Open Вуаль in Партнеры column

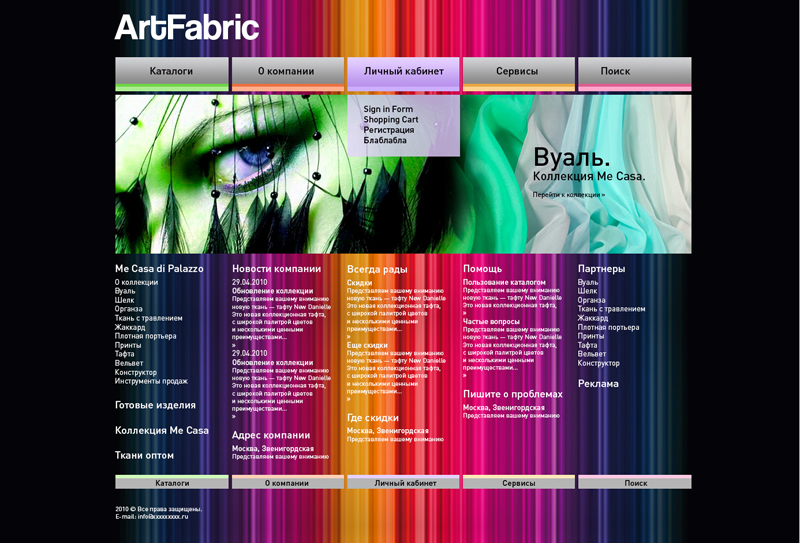588,282
